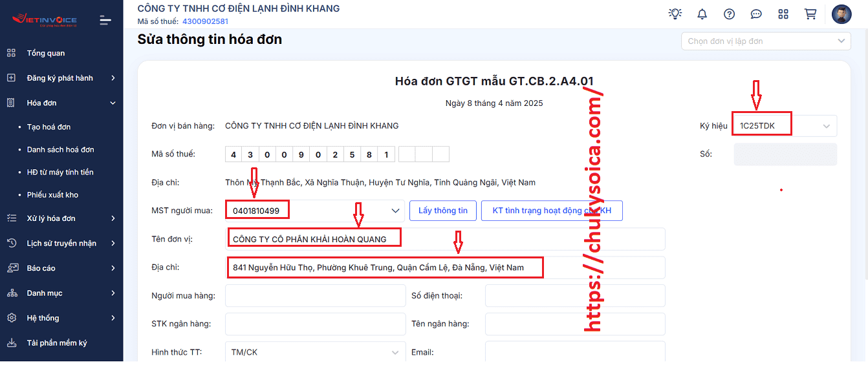Screen dimensions: 868x365
Task: Click invoice title Hóa đơn GTGT mẫu GT.CB.2.A4.01
Action: 494,81
